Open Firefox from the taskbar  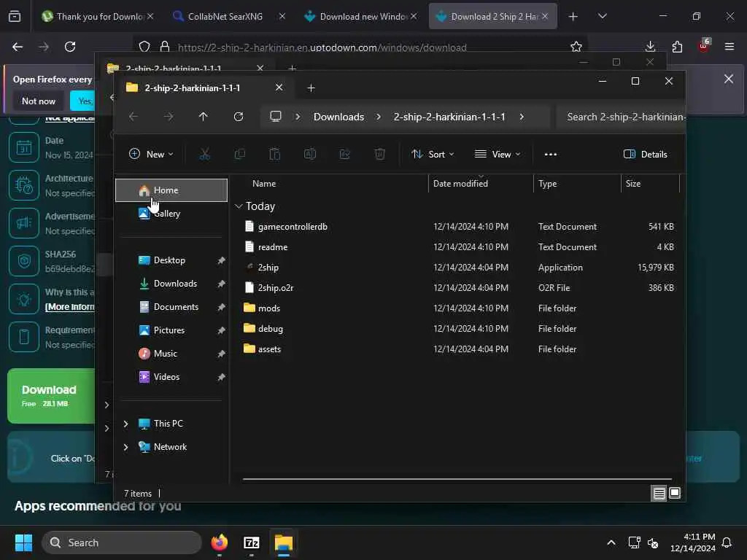[219, 542]
